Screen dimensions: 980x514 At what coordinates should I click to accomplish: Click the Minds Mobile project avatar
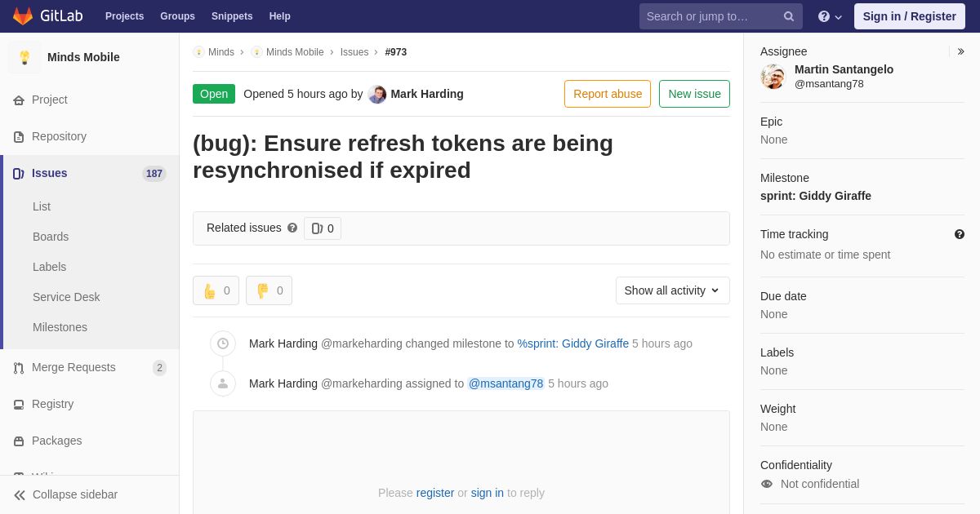coord(24,57)
